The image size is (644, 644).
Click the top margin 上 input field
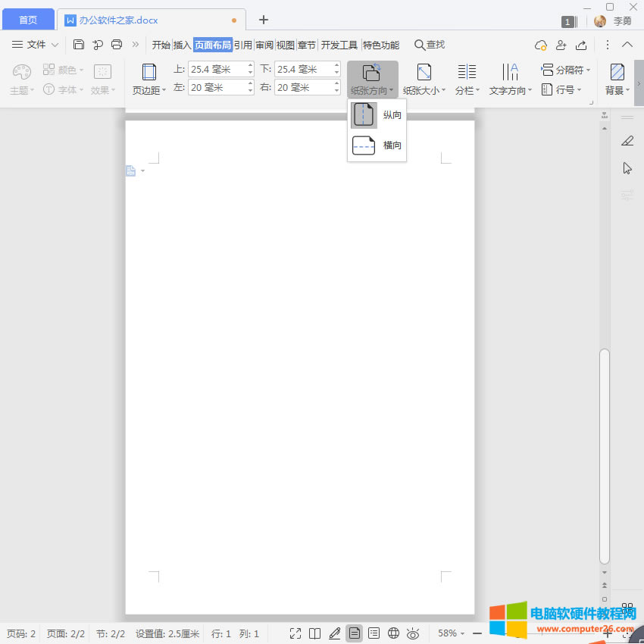217,70
